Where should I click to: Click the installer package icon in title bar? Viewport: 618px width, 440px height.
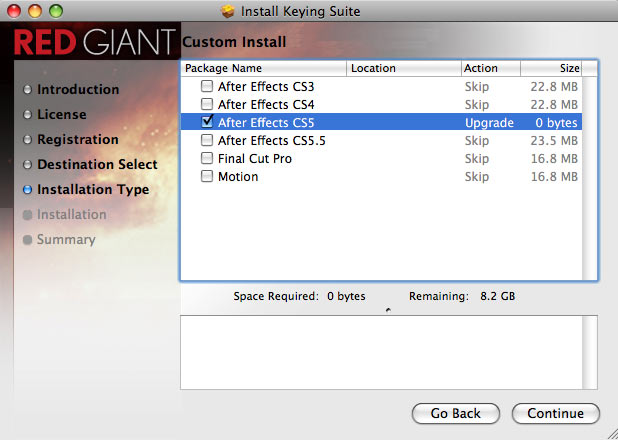pos(228,11)
